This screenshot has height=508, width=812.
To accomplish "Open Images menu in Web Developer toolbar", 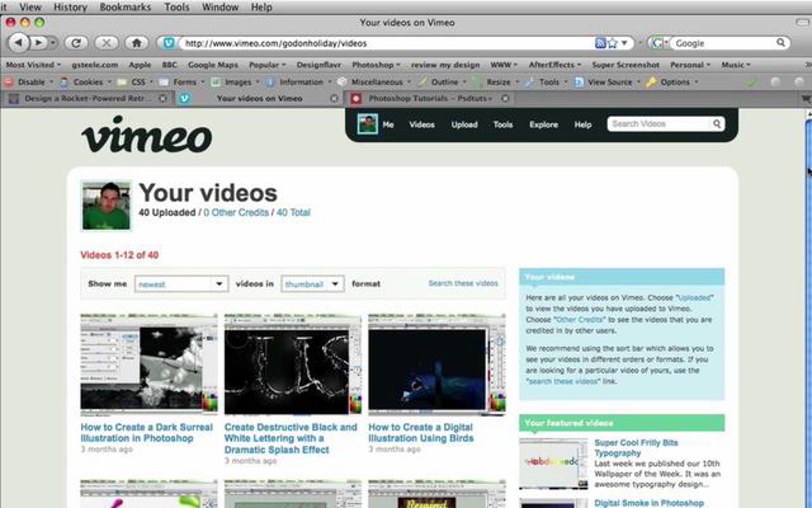I will click(x=235, y=82).
